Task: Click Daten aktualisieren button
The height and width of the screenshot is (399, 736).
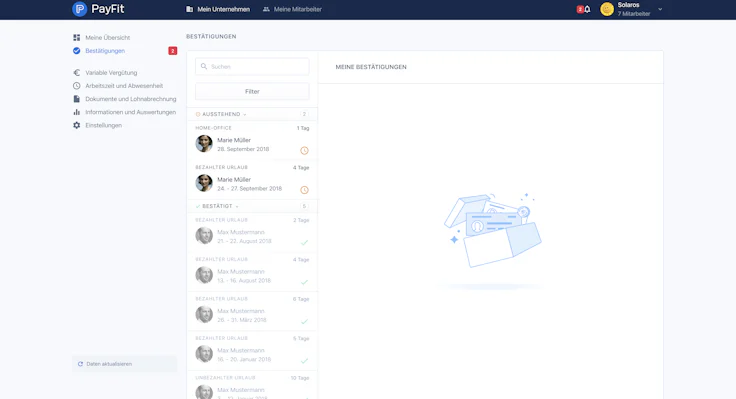Action: (x=124, y=364)
